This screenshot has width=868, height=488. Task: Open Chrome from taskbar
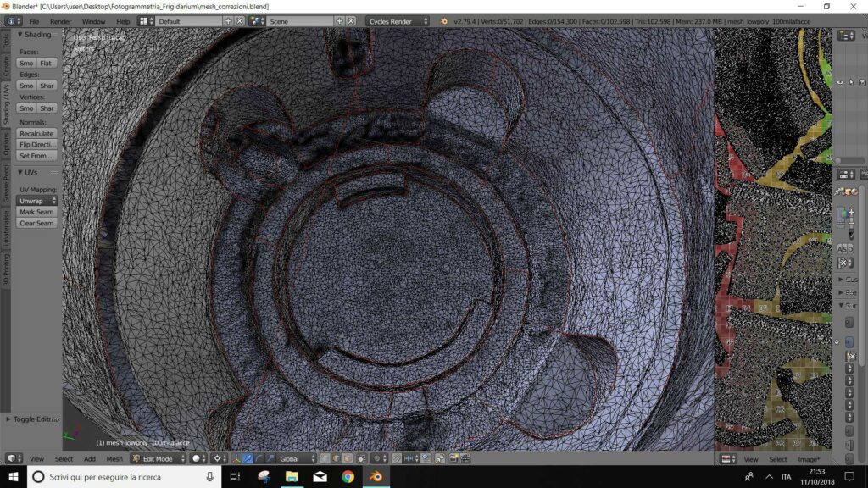348,476
